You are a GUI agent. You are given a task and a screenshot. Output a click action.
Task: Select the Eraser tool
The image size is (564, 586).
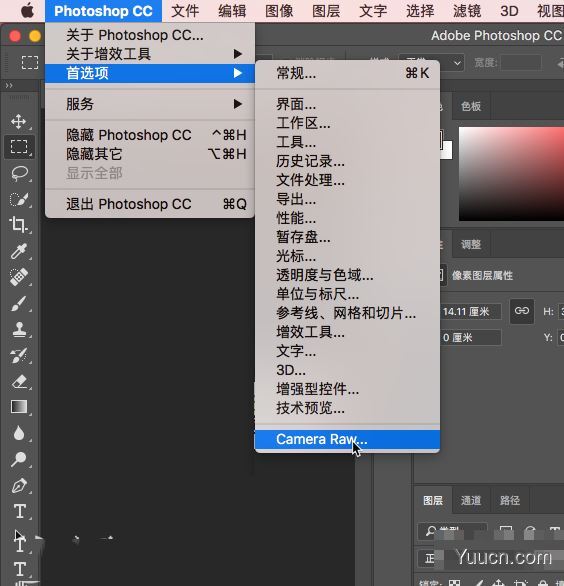(x=19, y=382)
